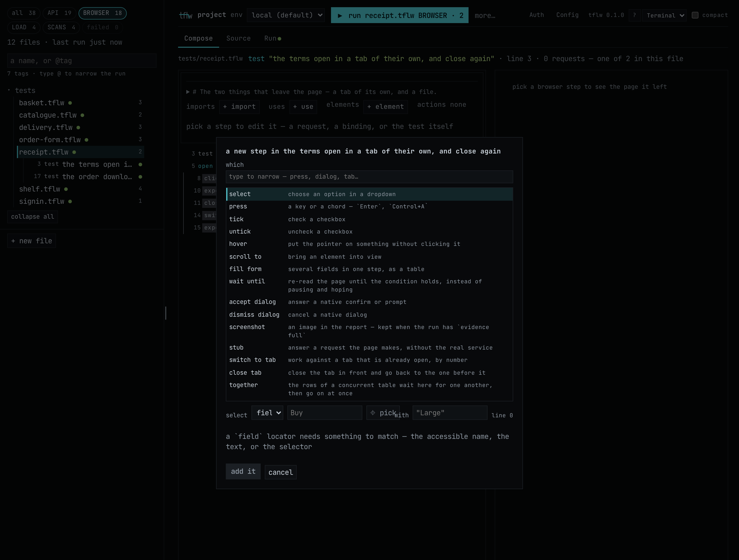Screen dimensions: 739x560
Task: Toggle the compact checkbox
Action: (695, 15)
